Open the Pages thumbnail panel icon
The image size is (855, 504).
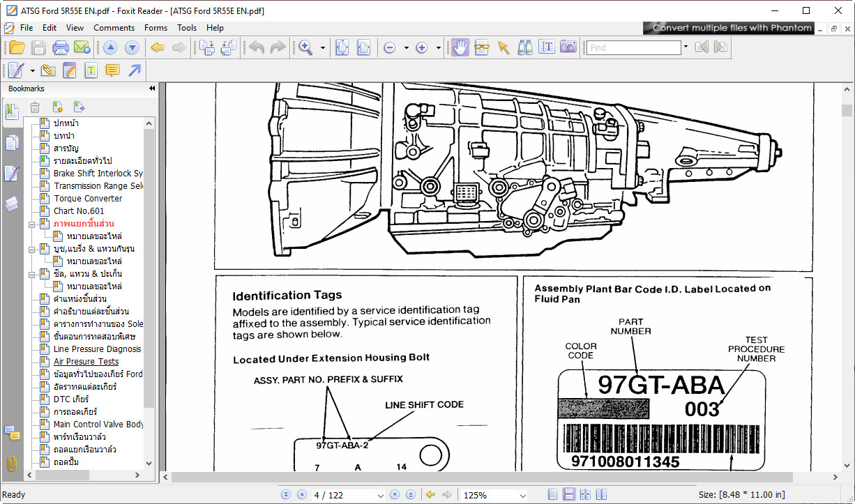coord(12,143)
